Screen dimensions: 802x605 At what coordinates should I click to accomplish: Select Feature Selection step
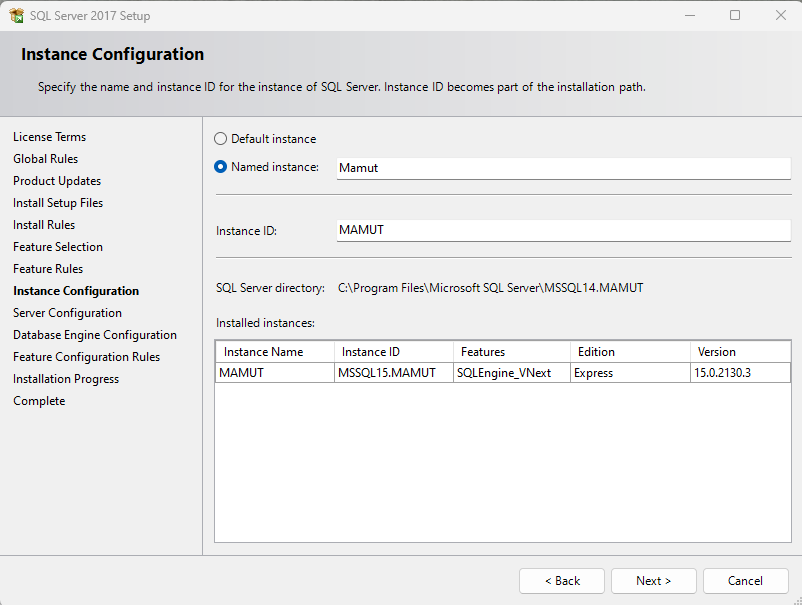point(58,247)
